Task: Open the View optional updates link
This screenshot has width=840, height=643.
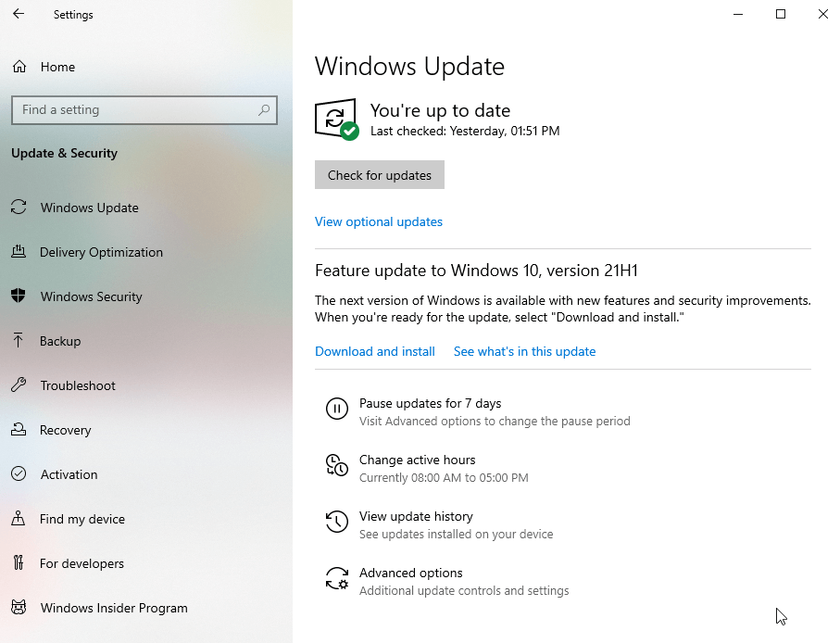Action: [378, 221]
